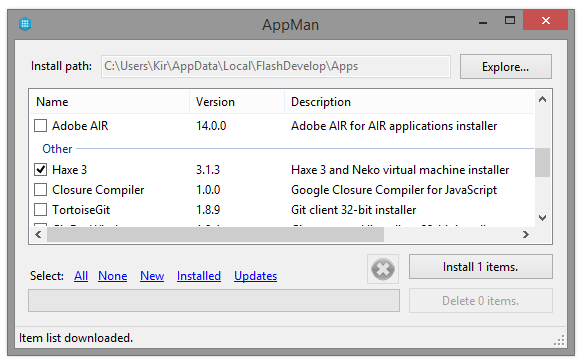Viewport: 584px width, 363px height.
Task: Click the Closure Compiler item name
Action: click(98, 190)
